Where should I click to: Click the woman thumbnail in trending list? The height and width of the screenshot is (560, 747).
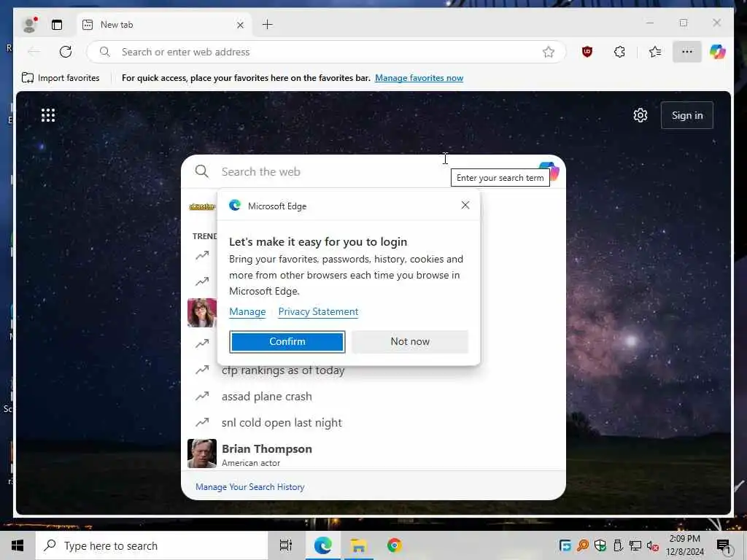202,313
